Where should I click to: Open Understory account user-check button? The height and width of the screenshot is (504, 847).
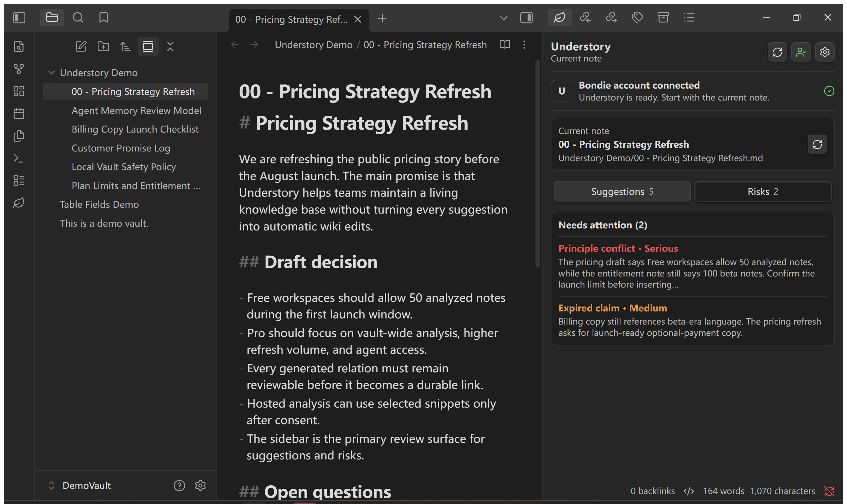click(801, 52)
